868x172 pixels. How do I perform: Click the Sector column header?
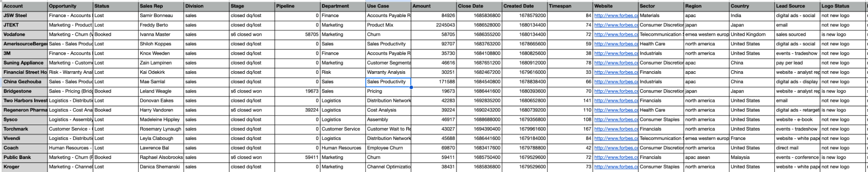tap(661, 6)
